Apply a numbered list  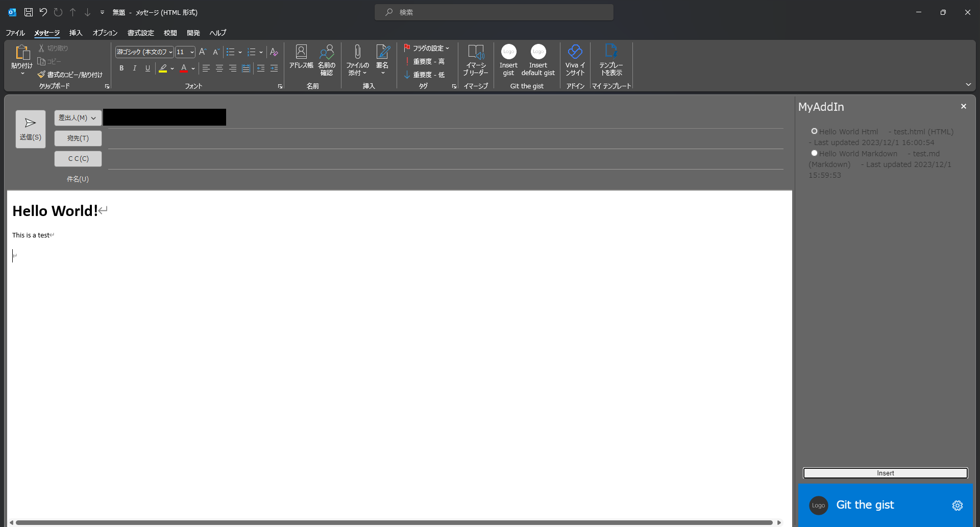click(251, 52)
